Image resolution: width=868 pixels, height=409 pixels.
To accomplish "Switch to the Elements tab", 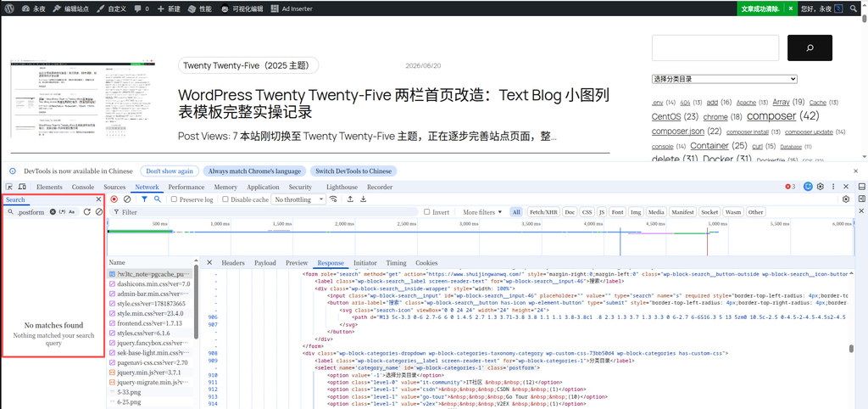I will [49, 188].
